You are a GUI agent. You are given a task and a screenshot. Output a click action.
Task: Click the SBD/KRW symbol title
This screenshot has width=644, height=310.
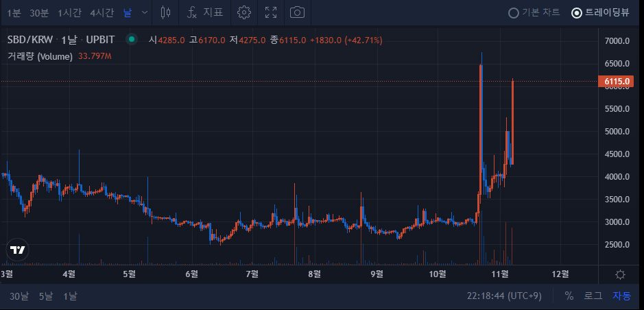tap(30, 40)
